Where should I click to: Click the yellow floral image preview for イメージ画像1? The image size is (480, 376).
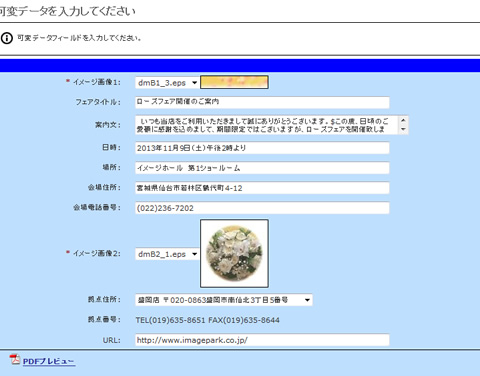coord(234,82)
